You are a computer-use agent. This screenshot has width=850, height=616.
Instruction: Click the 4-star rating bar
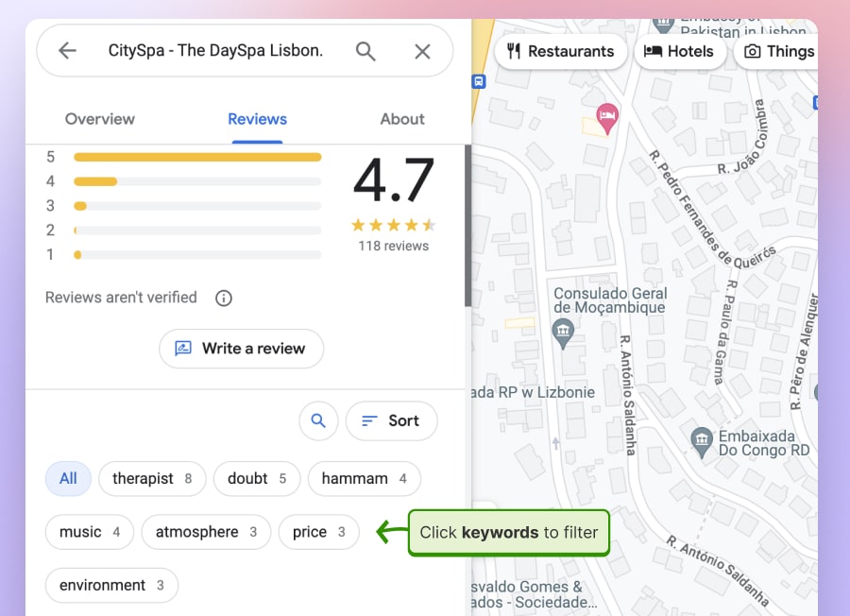coord(197,181)
